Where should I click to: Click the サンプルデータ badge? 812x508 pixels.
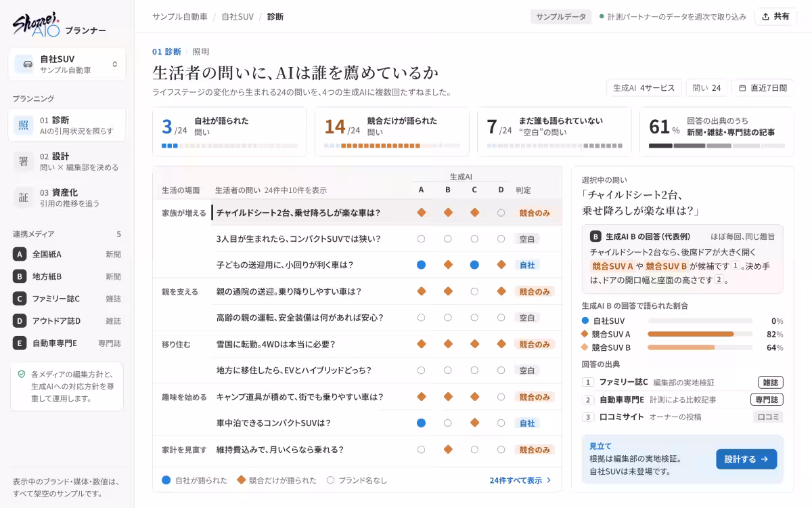[x=561, y=16]
